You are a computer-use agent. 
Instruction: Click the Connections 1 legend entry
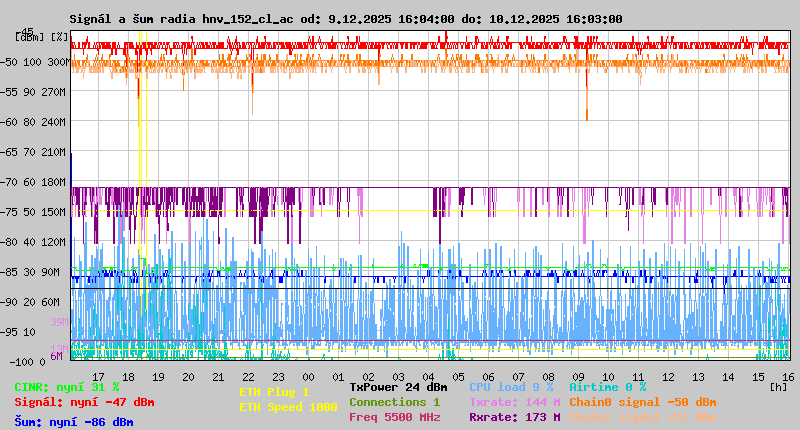point(394,402)
